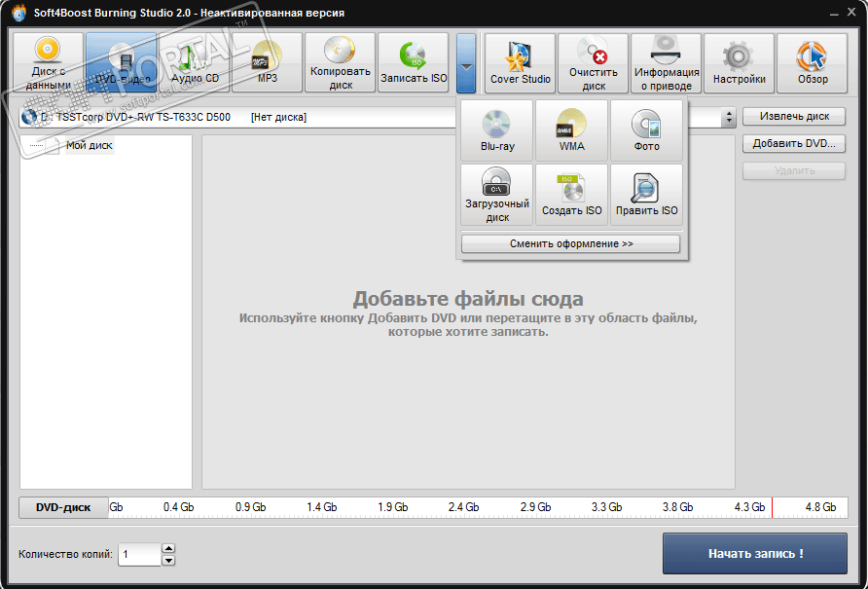Click the Извлечь диск button
The height and width of the screenshot is (589, 868).
(x=794, y=117)
